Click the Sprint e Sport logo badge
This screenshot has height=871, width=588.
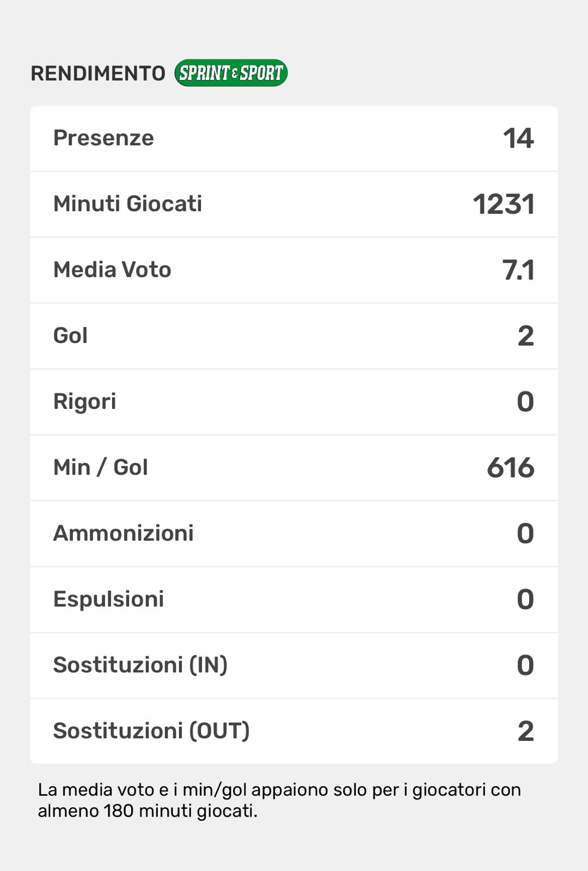[x=231, y=73]
